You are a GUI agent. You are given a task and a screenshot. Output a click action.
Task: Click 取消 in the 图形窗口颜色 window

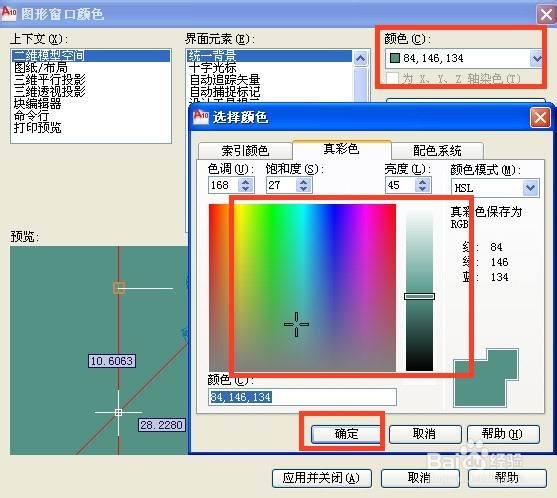420,478
